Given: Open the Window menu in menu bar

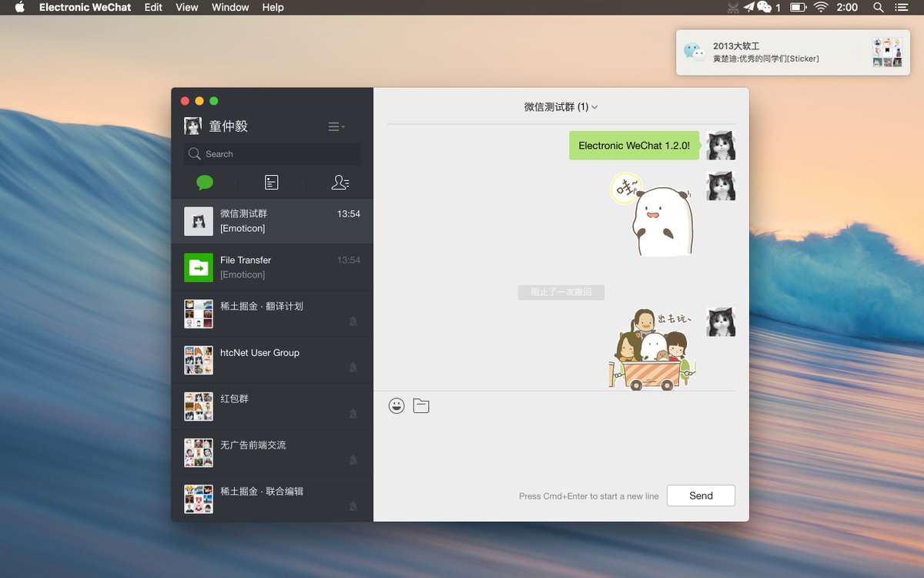Looking at the screenshot, I should (229, 8).
